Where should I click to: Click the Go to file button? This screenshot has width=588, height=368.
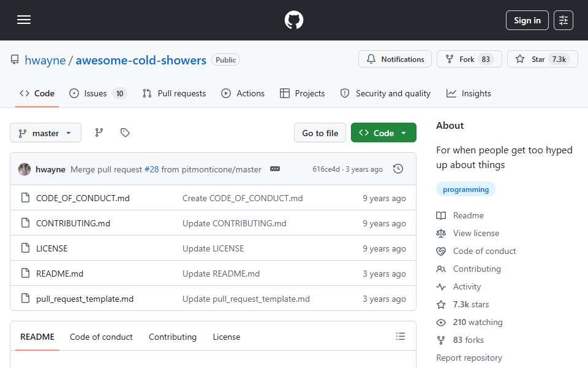coord(320,133)
